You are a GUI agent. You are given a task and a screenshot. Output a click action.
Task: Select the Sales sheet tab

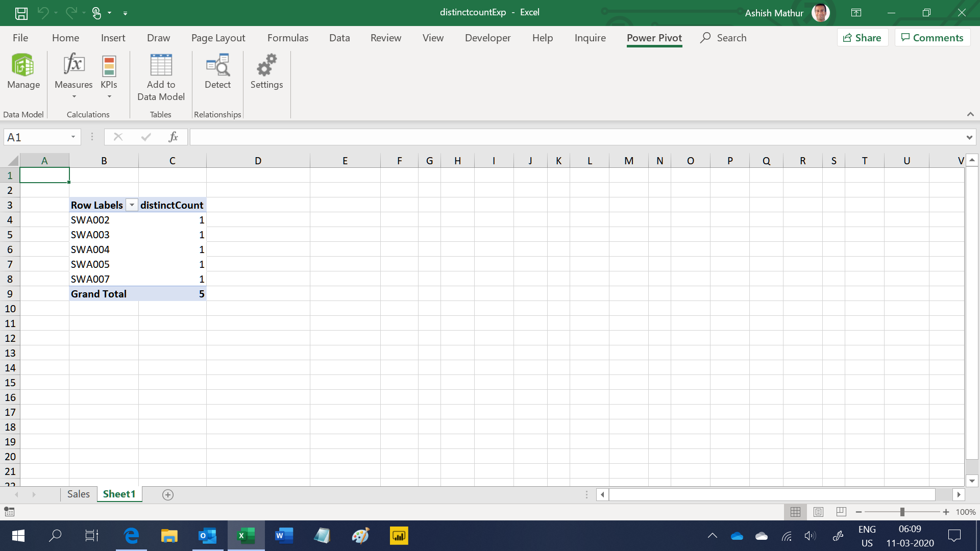click(x=78, y=494)
